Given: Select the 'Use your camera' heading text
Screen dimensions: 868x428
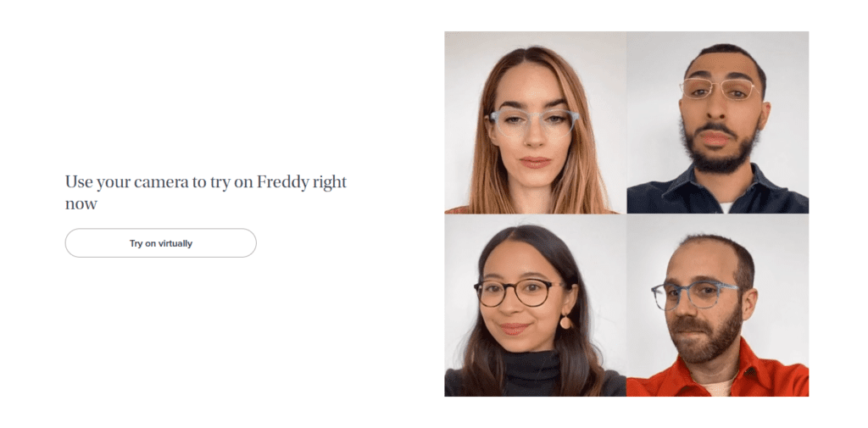Looking at the screenshot, I should [206, 192].
